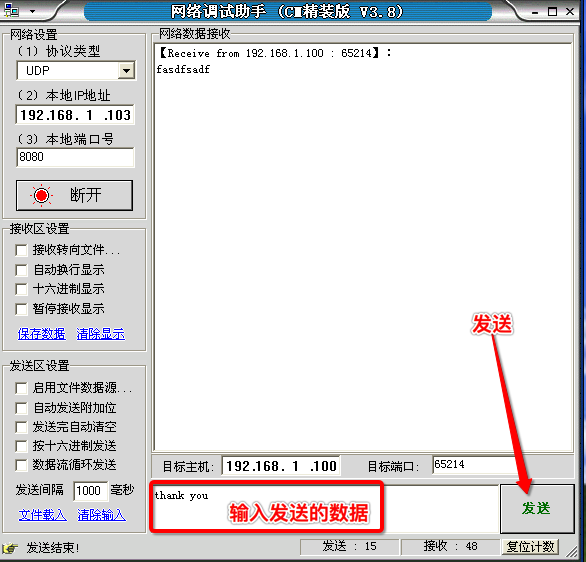The width and height of the screenshot is (586, 562).
Task: Open the 文件载入 link
Action: click(x=43, y=515)
